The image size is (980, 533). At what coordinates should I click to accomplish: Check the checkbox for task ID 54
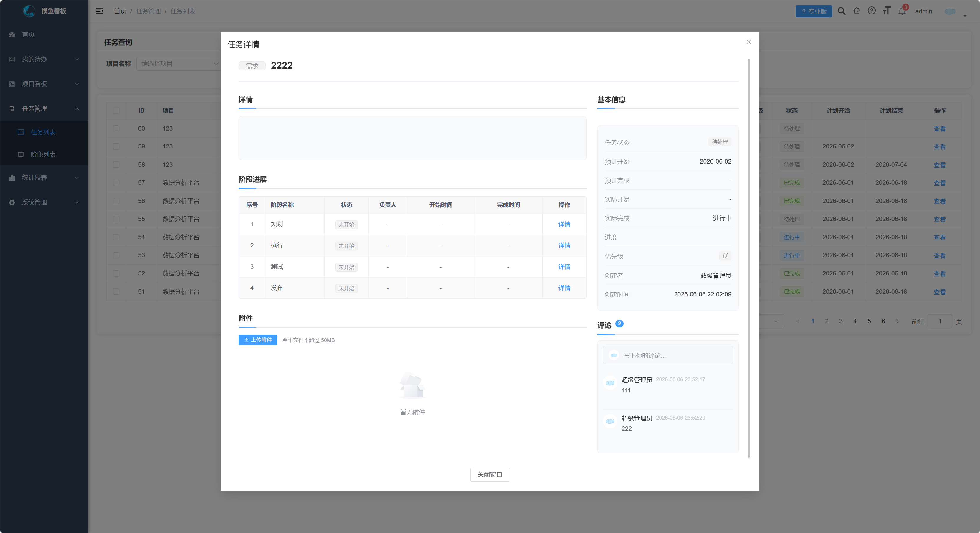[116, 237]
